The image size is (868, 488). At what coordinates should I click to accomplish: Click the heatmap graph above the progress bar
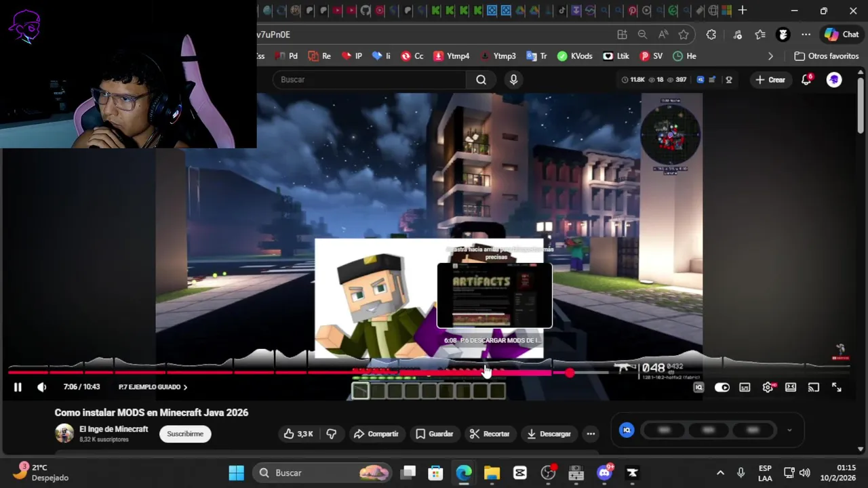429,361
